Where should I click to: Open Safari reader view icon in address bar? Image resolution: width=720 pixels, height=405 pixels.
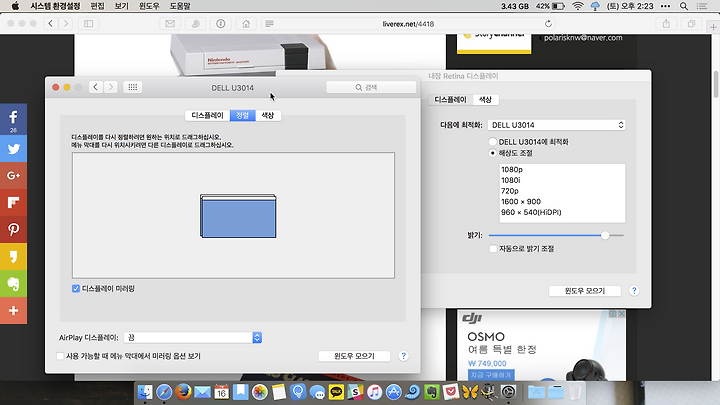[270, 24]
